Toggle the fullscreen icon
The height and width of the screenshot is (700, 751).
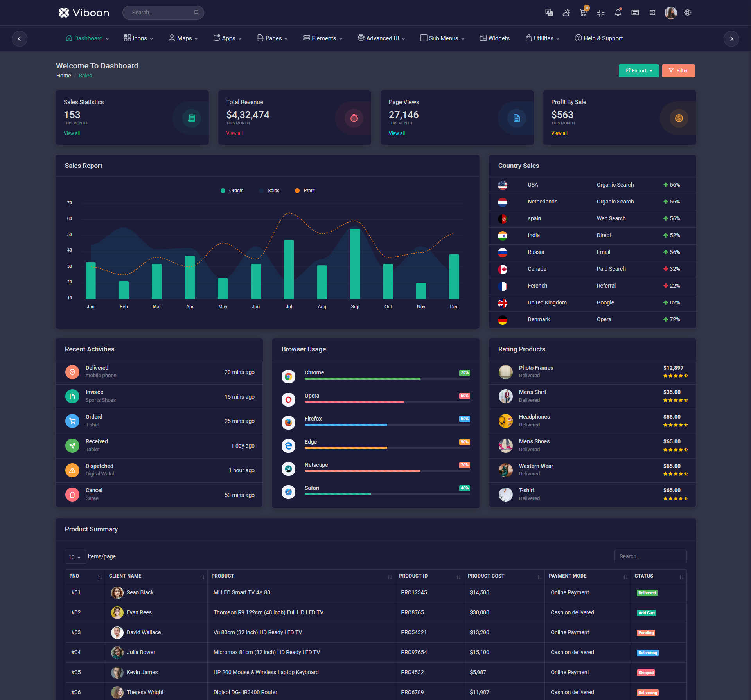click(x=601, y=13)
